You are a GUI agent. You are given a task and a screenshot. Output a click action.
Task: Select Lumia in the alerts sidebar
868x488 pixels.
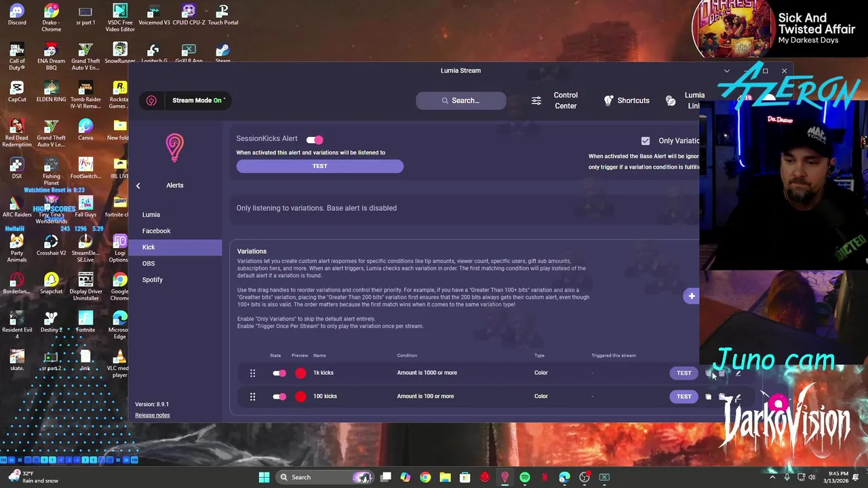pyautogui.click(x=176, y=215)
